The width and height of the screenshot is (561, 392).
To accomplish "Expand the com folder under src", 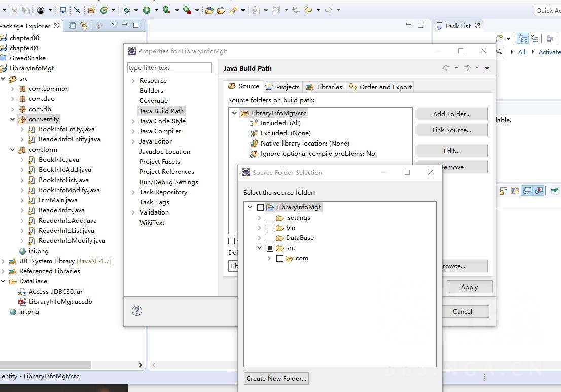I will tap(269, 258).
